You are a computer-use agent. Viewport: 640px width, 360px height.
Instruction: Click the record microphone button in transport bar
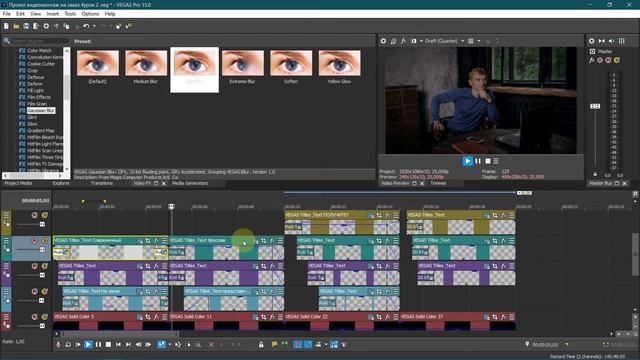pyautogui.click(x=58, y=344)
